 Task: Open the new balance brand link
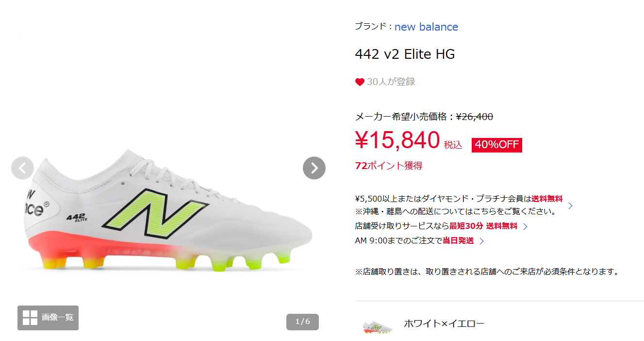[426, 27]
